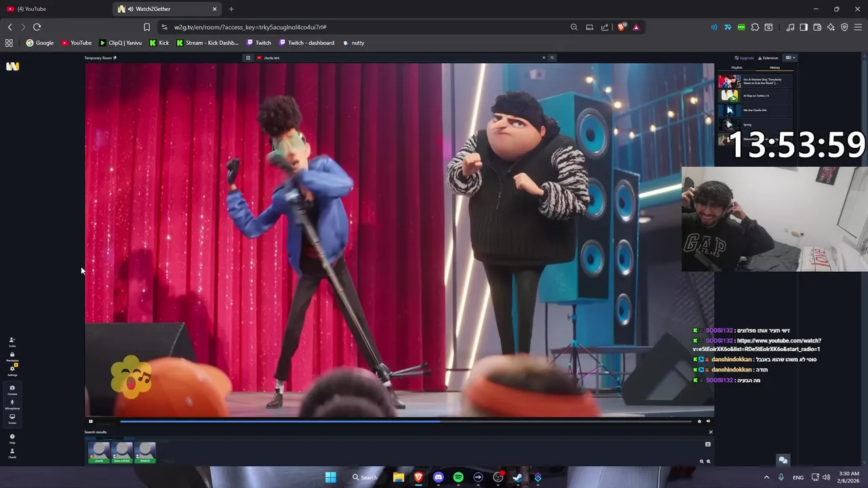Open Brave Leo AI sparkle icon
Image resolution: width=868 pixels, height=488 pixels.
tap(831, 27)
